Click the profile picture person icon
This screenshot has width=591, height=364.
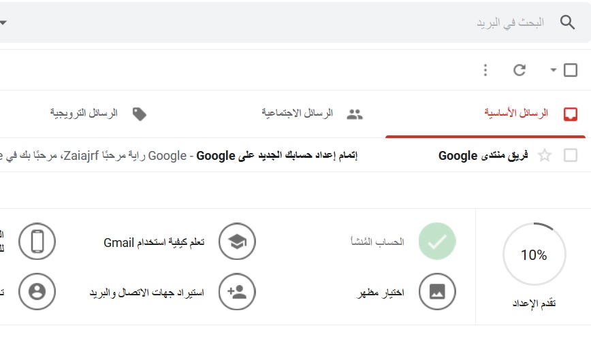point(37,292)
